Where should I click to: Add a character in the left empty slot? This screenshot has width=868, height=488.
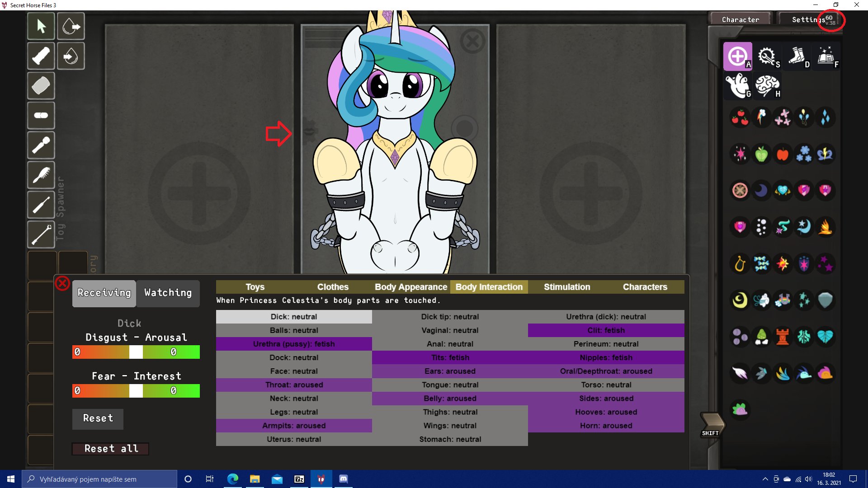click(x=199, y=193)
